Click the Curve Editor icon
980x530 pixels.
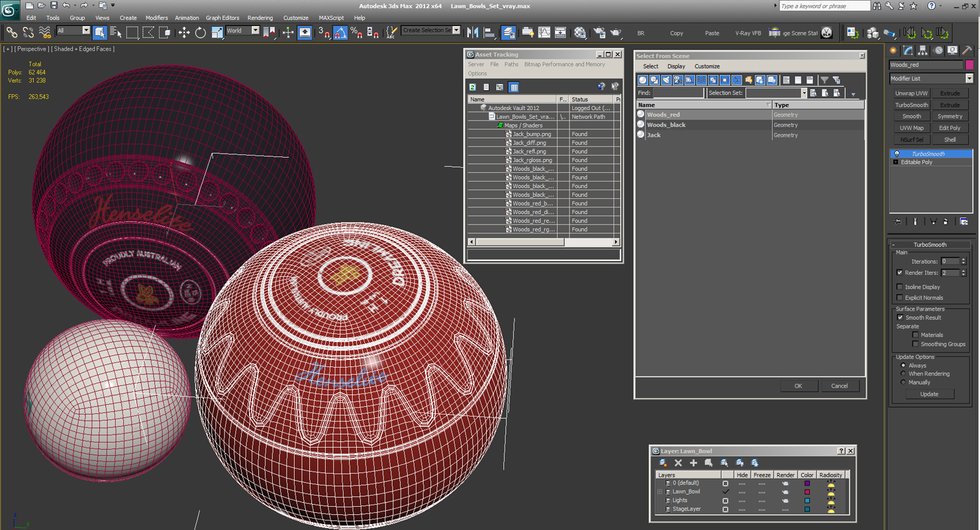point(544,32)
